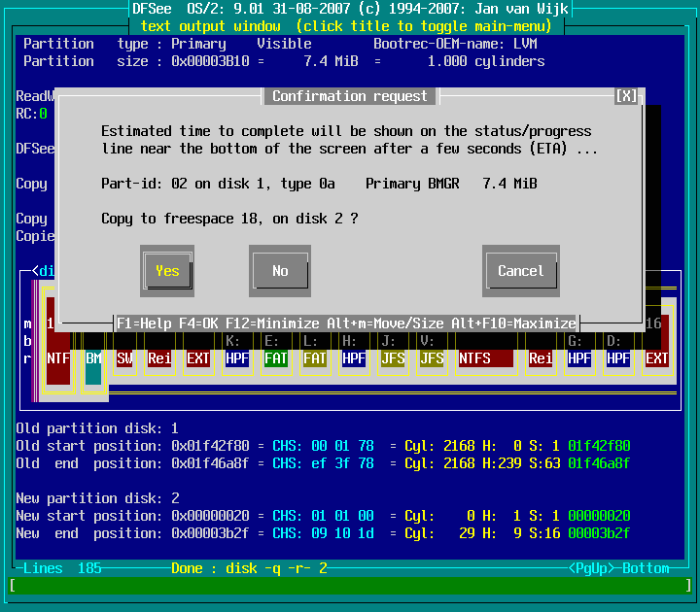This screenshot has width=700, height=612.
Task: Click the wide red NTFS partition block
Action: point(485,358)
